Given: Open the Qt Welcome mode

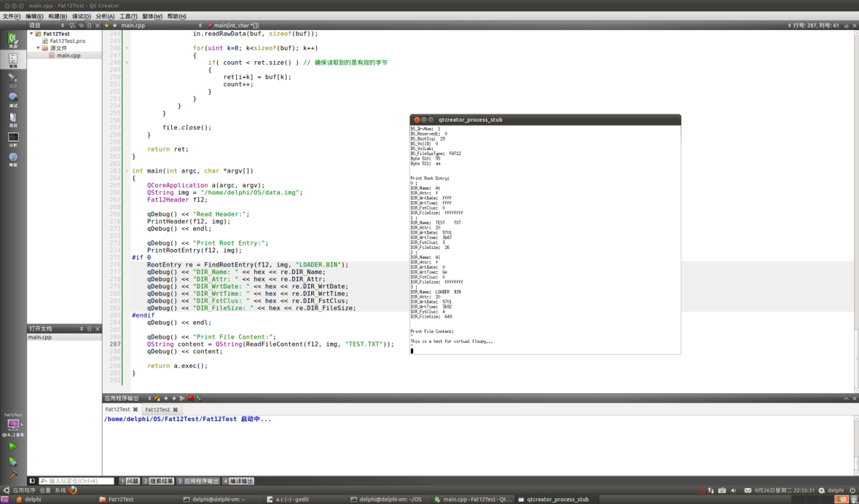Looking at the screenshot, I should click(12, 39).
